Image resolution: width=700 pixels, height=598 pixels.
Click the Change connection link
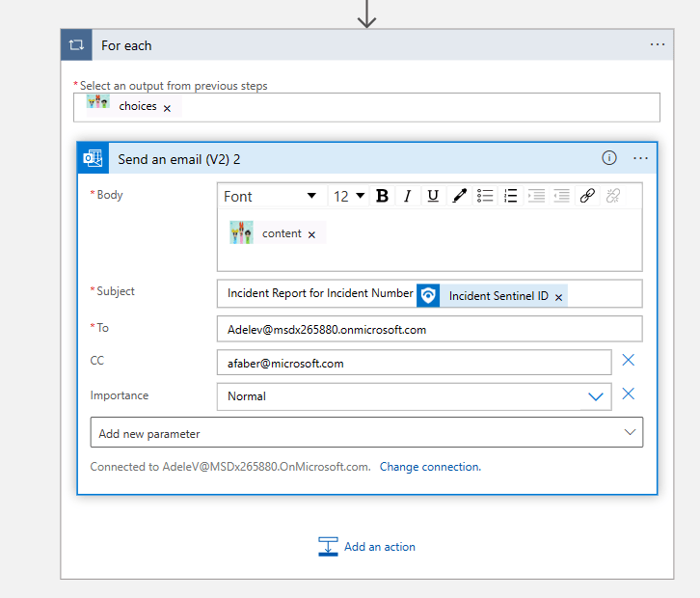coord(429,467)
